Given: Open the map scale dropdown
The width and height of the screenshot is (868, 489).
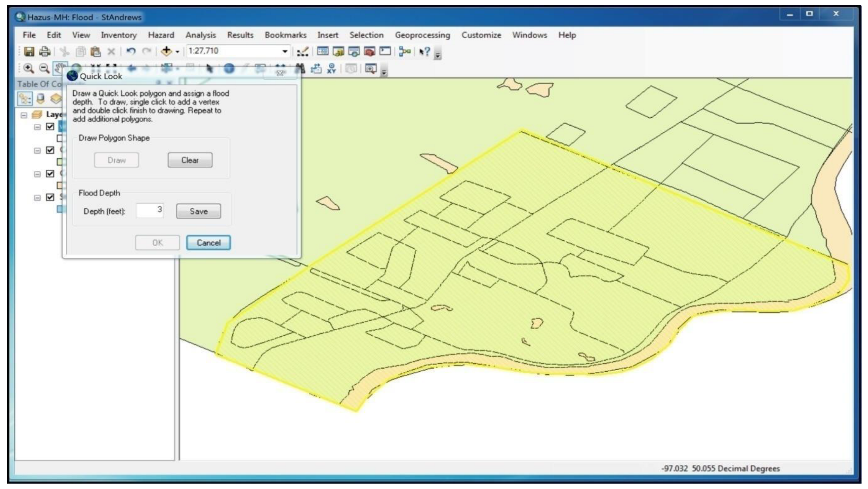Looking at the screenshot, I should pos(284,51).
